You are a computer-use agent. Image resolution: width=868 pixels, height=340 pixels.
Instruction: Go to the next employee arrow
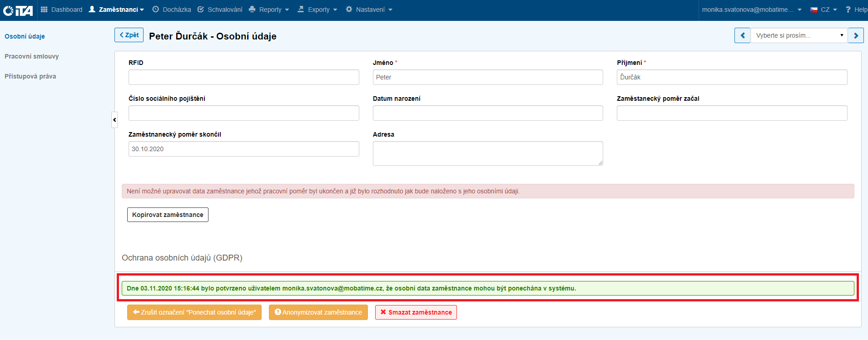(856, 35)
